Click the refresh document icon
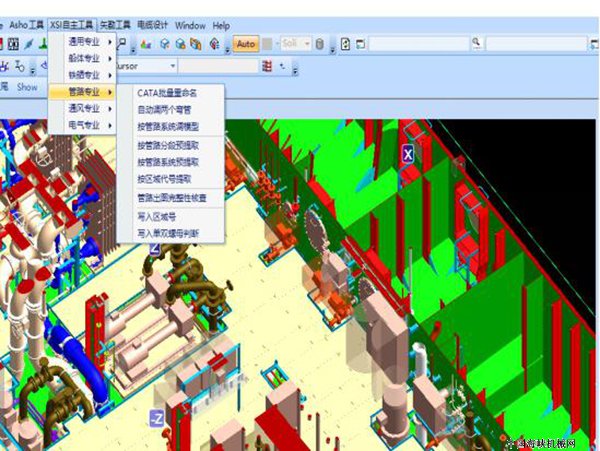Screen dimensions: 600x451 (x=345, y=44)
